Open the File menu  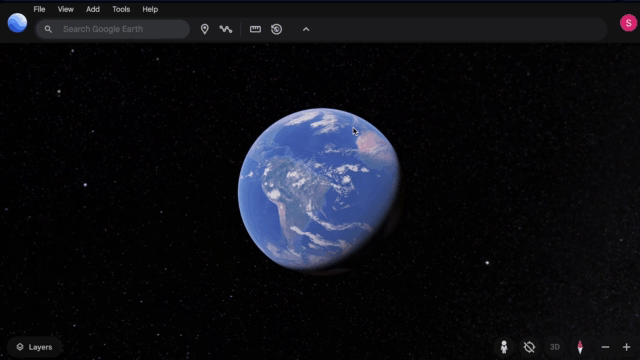[x=39, y=9]
